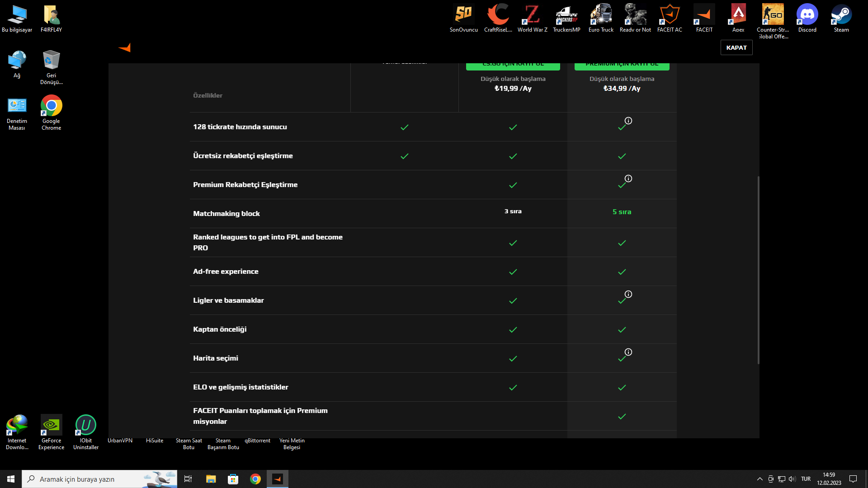Open GeForce Experience shortcut

pyautogui.click(x=51, y=432)
